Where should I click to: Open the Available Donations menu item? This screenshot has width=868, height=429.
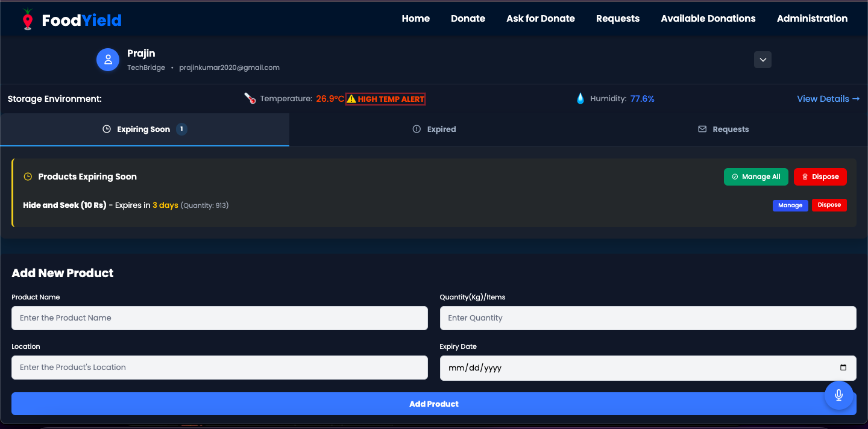tap(708, 19)
